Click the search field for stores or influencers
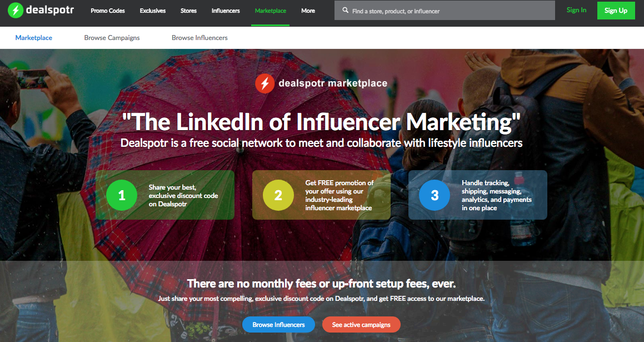Screen dimensions: 644x342 click(x=445, y=11)
